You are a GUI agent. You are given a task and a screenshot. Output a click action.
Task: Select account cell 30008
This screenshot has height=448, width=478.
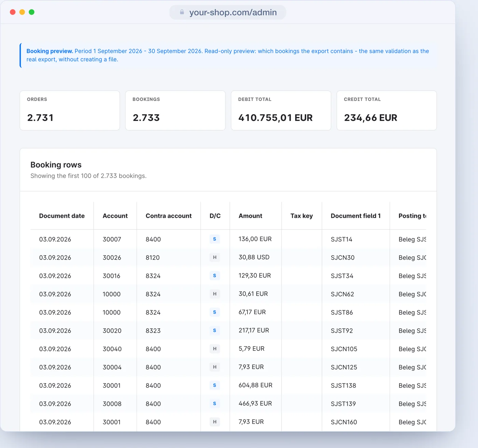coord(112,404)
